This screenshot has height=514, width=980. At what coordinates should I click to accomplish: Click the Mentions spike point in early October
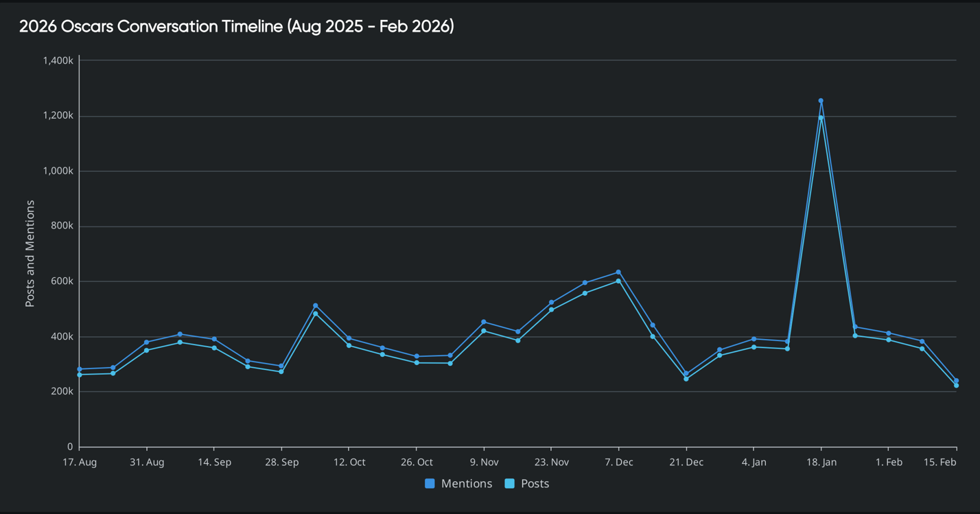pos(316,305)
